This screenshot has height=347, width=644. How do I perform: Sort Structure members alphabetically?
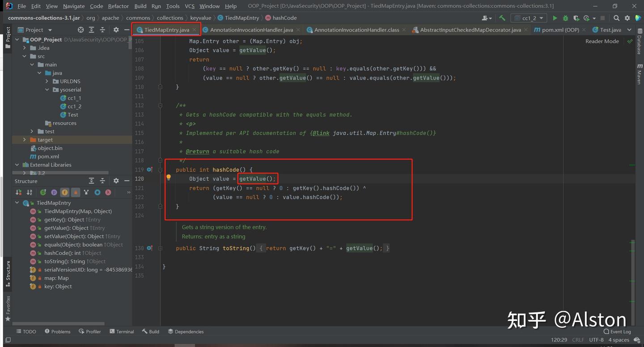pos(30,192)
